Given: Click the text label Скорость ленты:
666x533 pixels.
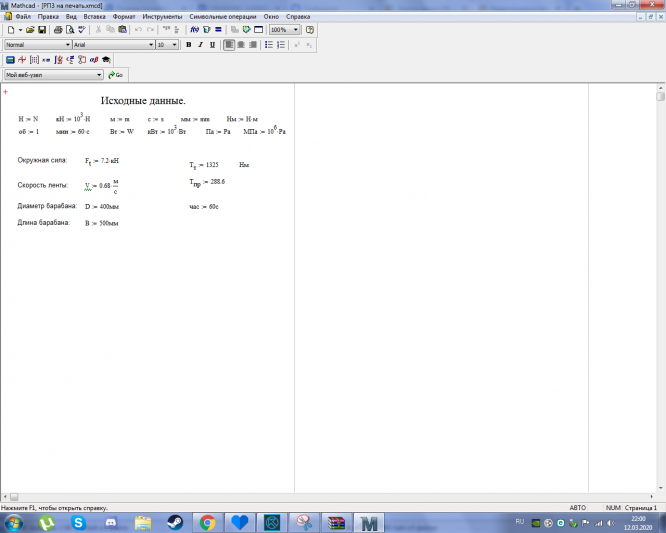Looking at the screenshot, I should [x=42, y=185].
